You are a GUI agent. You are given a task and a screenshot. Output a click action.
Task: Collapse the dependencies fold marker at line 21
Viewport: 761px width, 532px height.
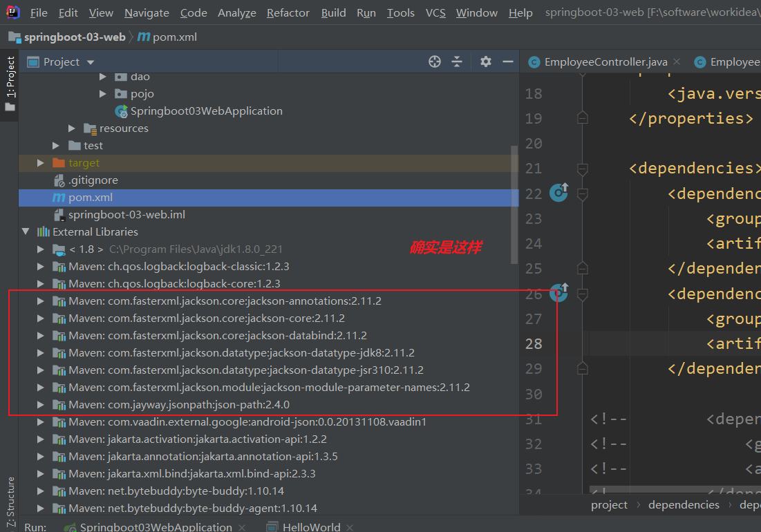point(583,169)
